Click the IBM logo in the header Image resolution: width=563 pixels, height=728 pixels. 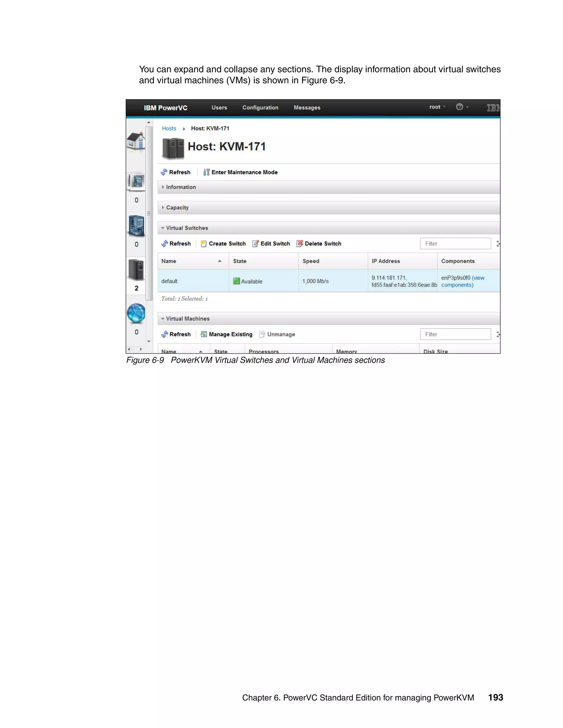[x=493, y=108]
